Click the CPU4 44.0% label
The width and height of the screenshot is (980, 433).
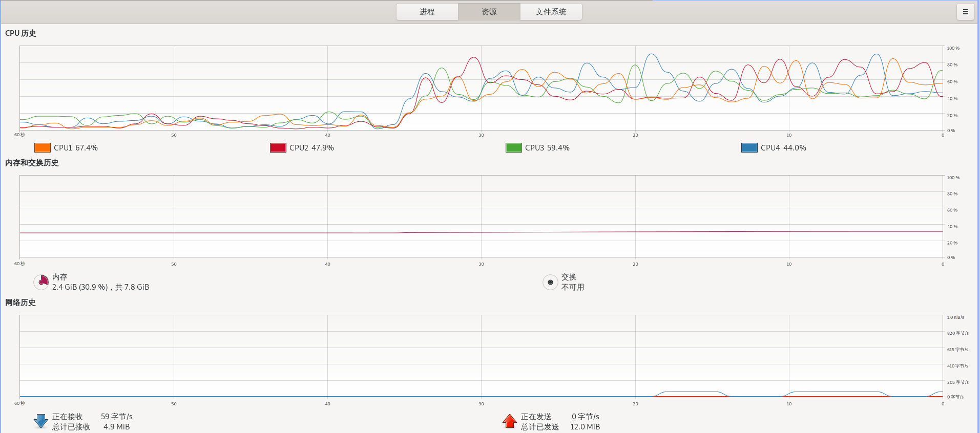783,147
